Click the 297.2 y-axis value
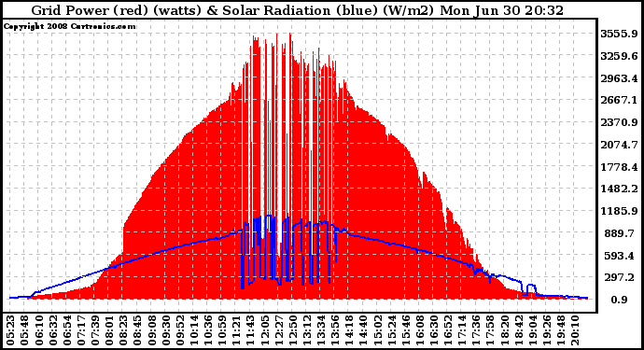This screenshot has height=350, width=644. tap(620, 278)
